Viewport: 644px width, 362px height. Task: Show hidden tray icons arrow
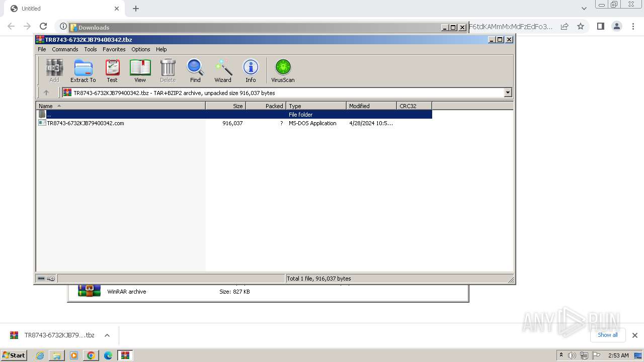click(561, 355)
